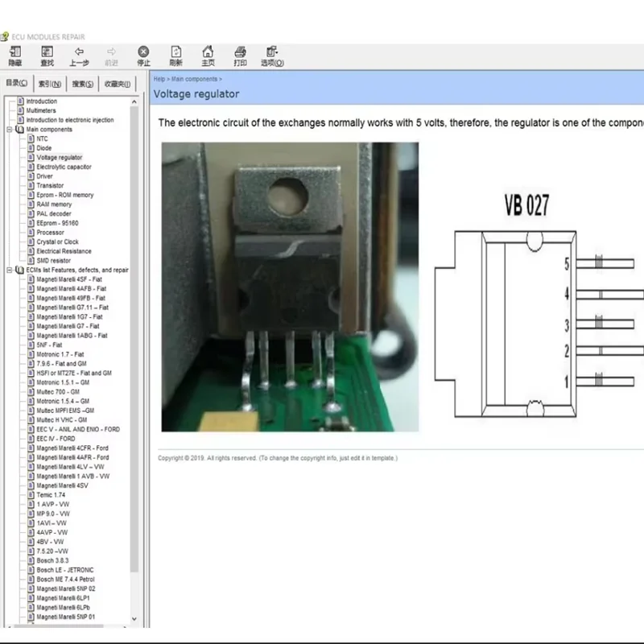Viewport: 644px width, 644px height.
Task: Open the Multimeters topic
Action: [x=41, y=110]
